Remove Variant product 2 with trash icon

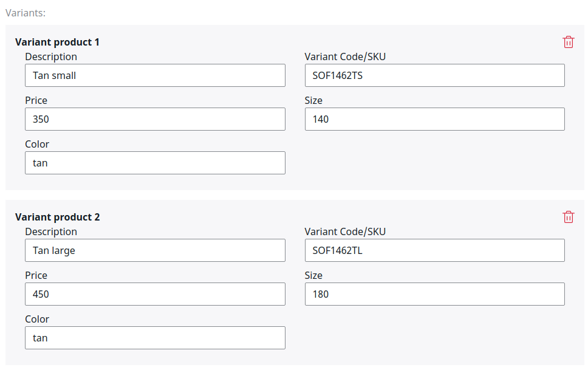coord(568,217)
